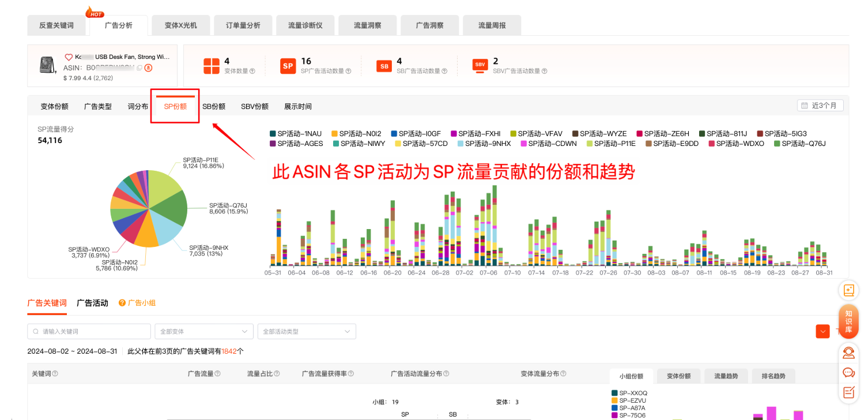Click the fan product thumbnail image

pos(47,65)
